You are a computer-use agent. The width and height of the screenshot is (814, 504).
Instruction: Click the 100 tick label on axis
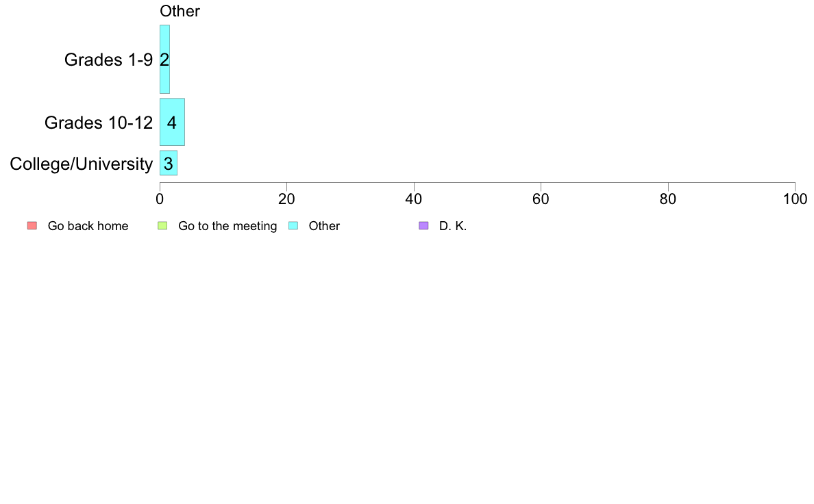tap(795, 199)
